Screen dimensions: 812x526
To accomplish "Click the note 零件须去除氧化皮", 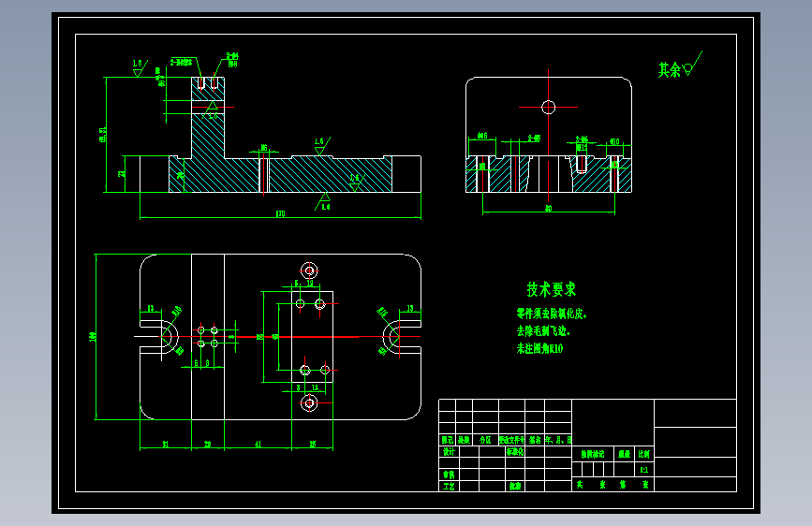I will (x=552, y=314).
